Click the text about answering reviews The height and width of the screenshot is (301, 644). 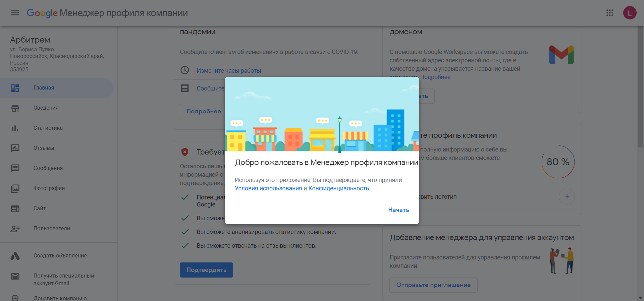pos(257,246)
